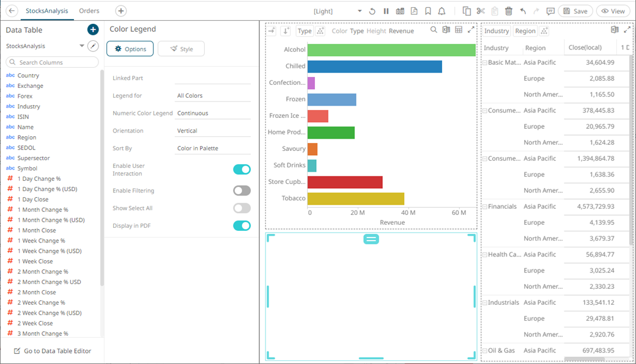This screenshot has height=364, width=636.
Task: Export the Industry table to Excel
Action: (615, 29)
